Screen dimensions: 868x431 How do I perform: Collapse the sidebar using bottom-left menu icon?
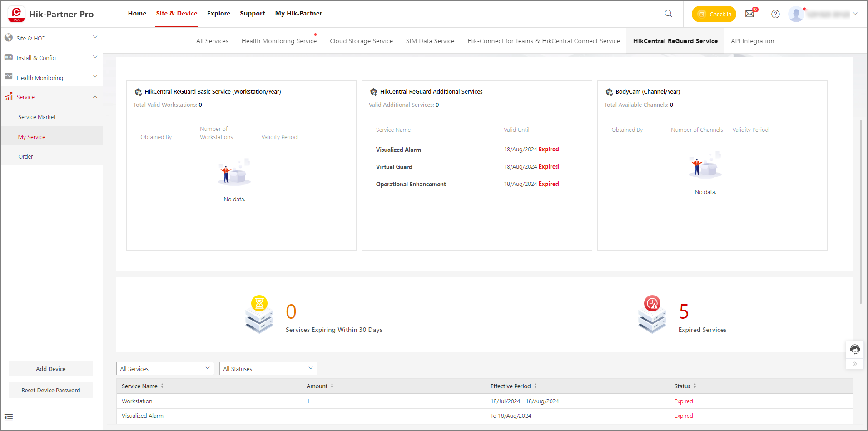pyautogui.click(x=9, y=417)
